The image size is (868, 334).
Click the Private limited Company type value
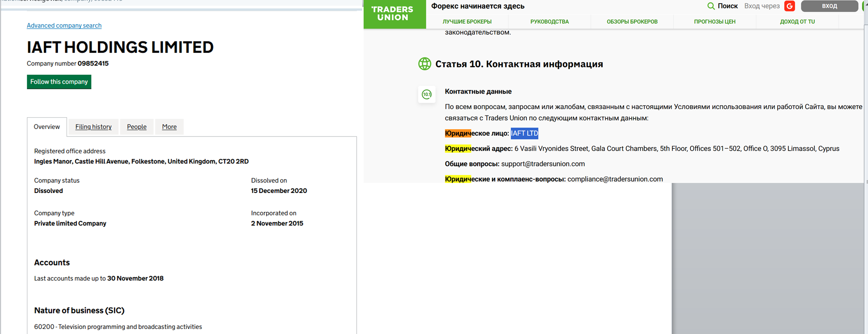pos(70,224)
